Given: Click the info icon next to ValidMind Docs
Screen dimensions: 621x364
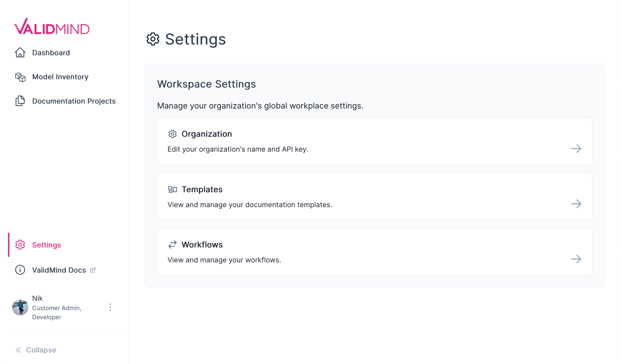Looking at the screenshot, I should pyautogui.click(x=20, y=270).
